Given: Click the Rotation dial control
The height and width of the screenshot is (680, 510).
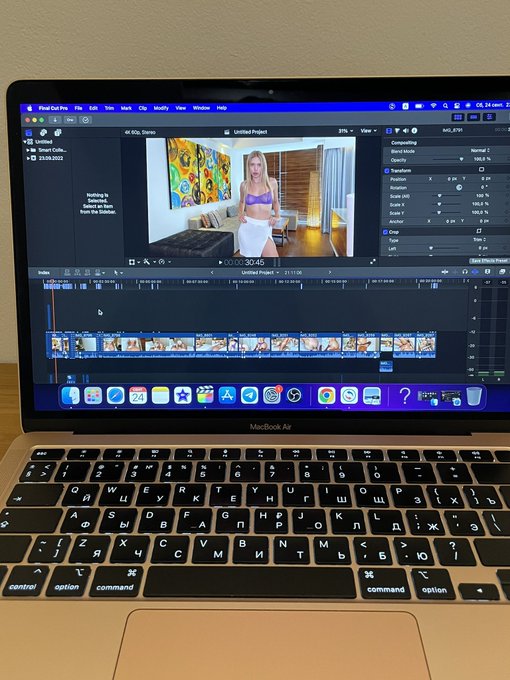Looking at the screenshot, I should [x=459, y=187].
